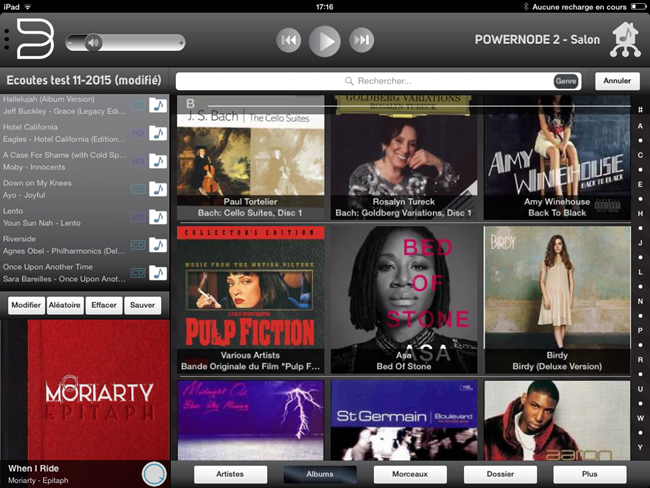Image resolution: width=650 pixels, height=488 pixels.
Task: Clear the playlist with Effacer
Action: 104,305
